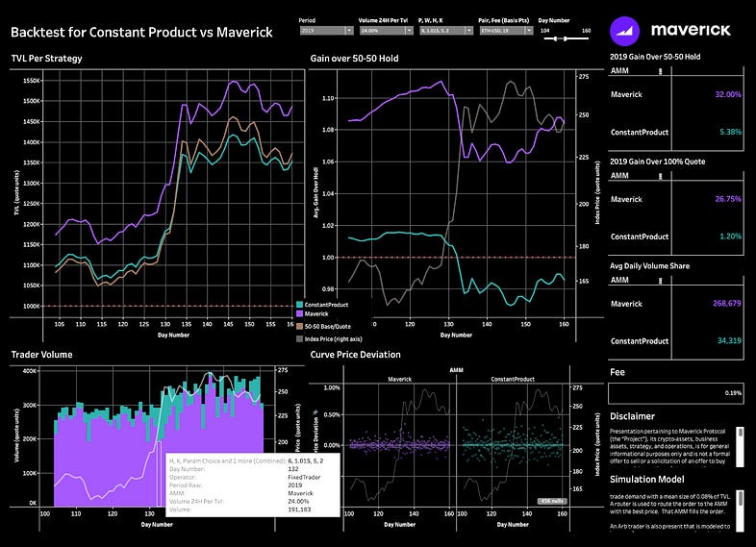The height and width of the screenshot is (547, 756).
Task: Click the Disclaimer heading
Action: (632, 416)
